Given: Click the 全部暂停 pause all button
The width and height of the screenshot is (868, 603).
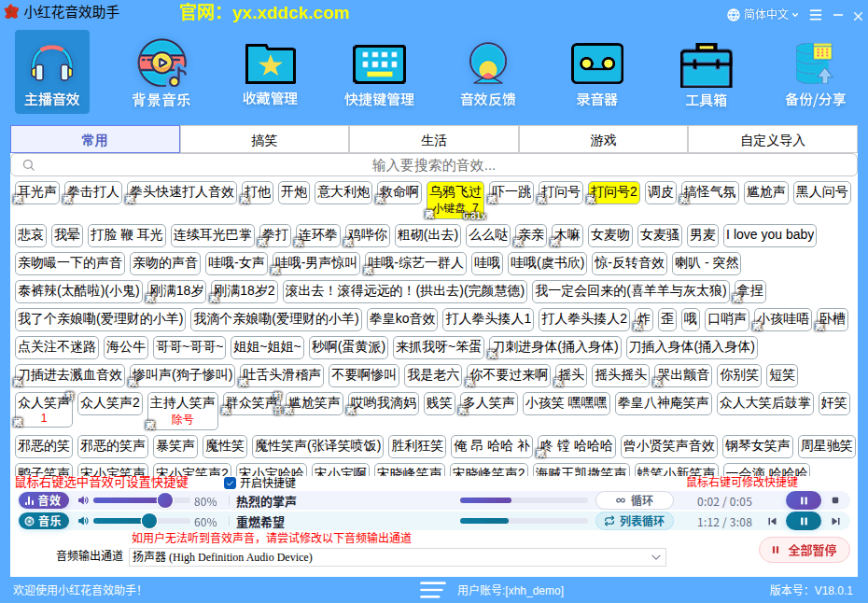Looking at the screenshot, I should point(805,551).
